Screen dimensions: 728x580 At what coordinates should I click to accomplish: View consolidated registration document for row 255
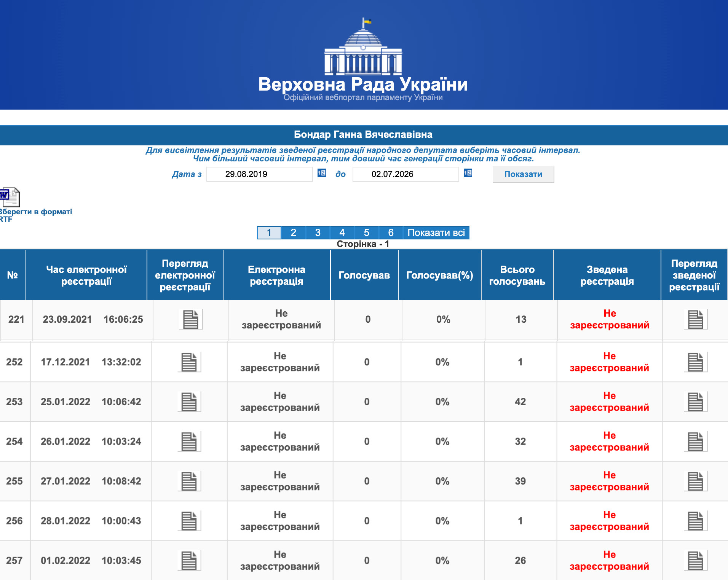coord(696,481)
